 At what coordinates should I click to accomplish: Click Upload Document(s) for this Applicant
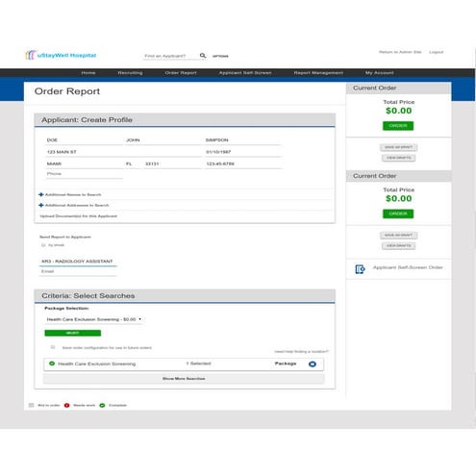coord(78,216)
